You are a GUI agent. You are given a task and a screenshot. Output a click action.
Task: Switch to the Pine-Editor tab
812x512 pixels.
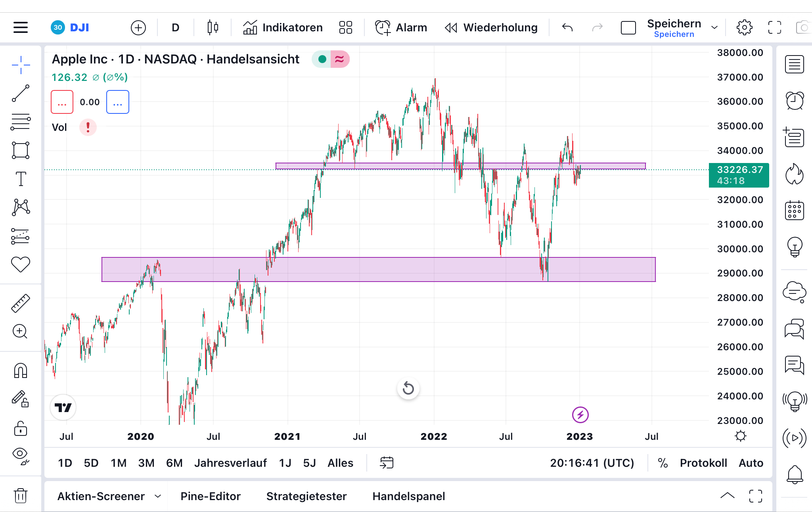[x=211, y=496]
